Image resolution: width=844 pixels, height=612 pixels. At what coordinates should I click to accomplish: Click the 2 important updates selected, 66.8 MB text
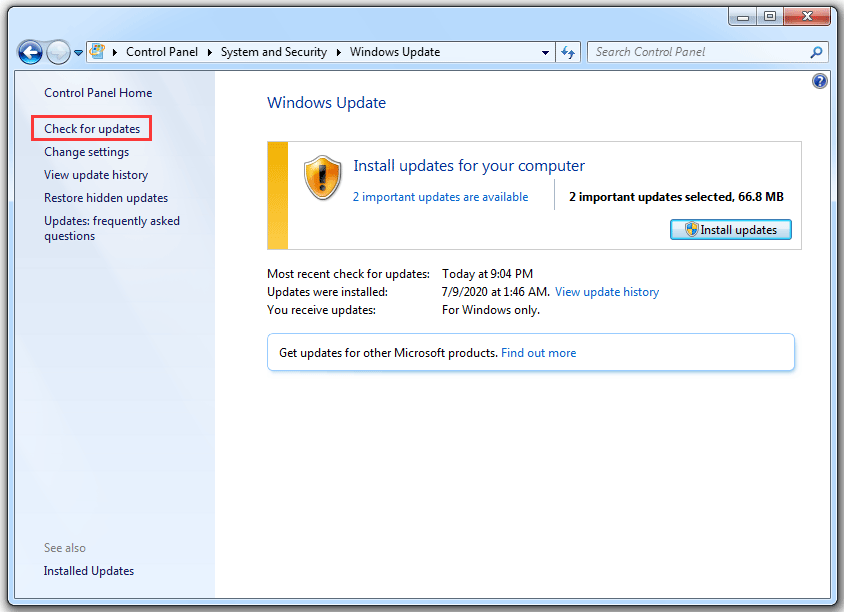676,197
